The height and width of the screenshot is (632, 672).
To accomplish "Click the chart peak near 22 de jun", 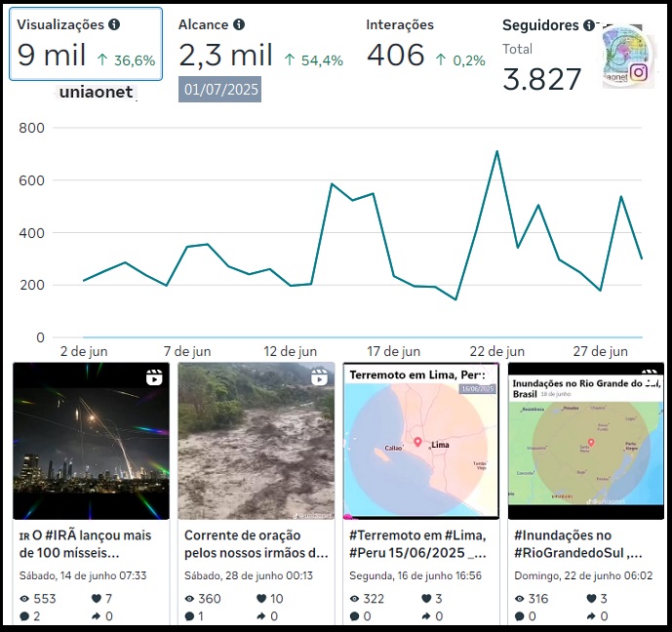I will pyautogui.click(x=496, y=151).
